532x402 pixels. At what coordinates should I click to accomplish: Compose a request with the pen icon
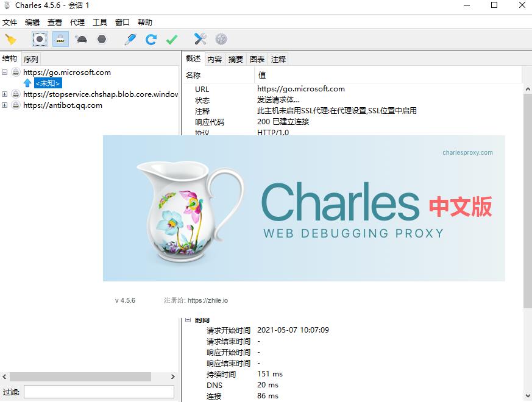130,40
